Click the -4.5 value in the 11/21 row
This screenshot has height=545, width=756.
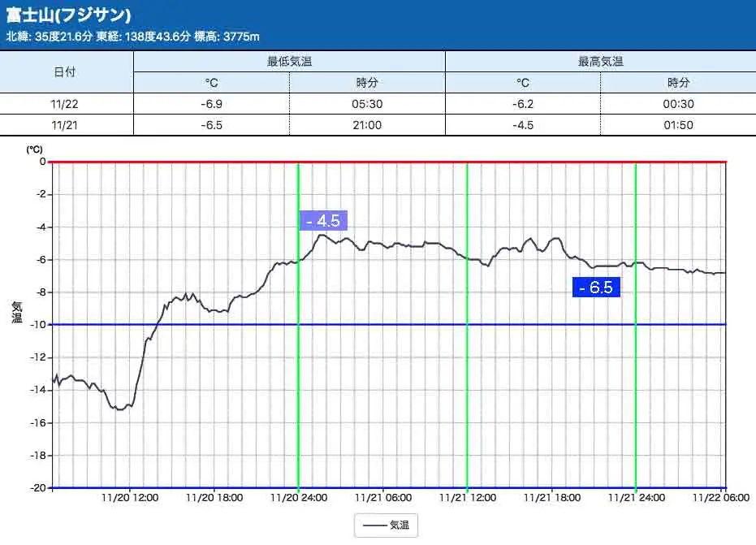click(523, 125)
